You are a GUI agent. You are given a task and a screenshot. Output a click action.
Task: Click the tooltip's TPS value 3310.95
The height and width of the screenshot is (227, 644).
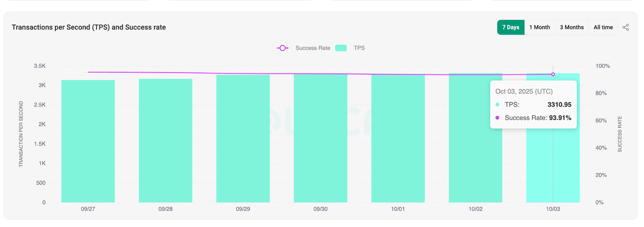(x=559, y=104)
